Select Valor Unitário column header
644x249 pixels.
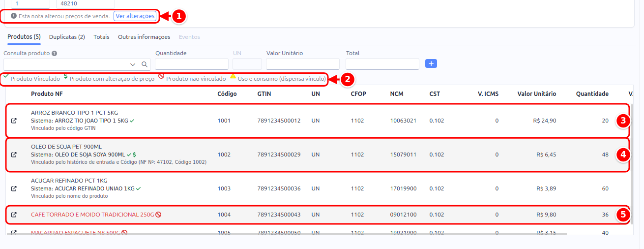[537, 93]
